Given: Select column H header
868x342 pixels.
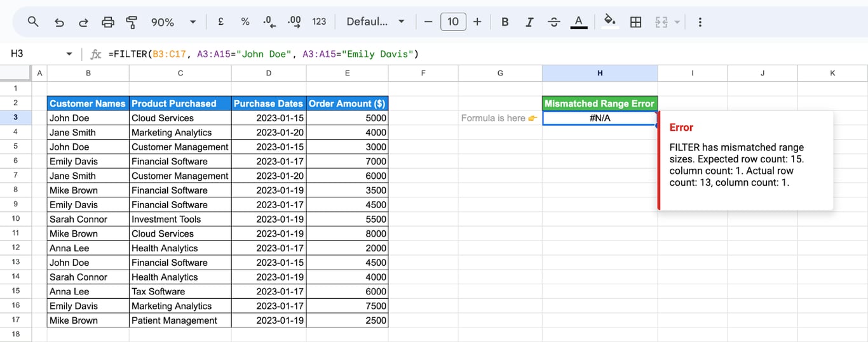Looking at the screenshot, I should coord(600,73).
